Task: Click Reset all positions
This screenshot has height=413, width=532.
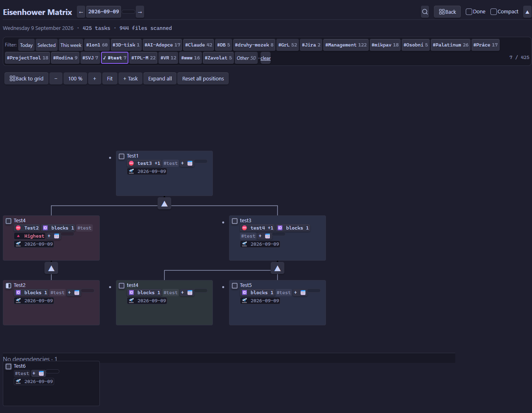Action: coord(203,78)
